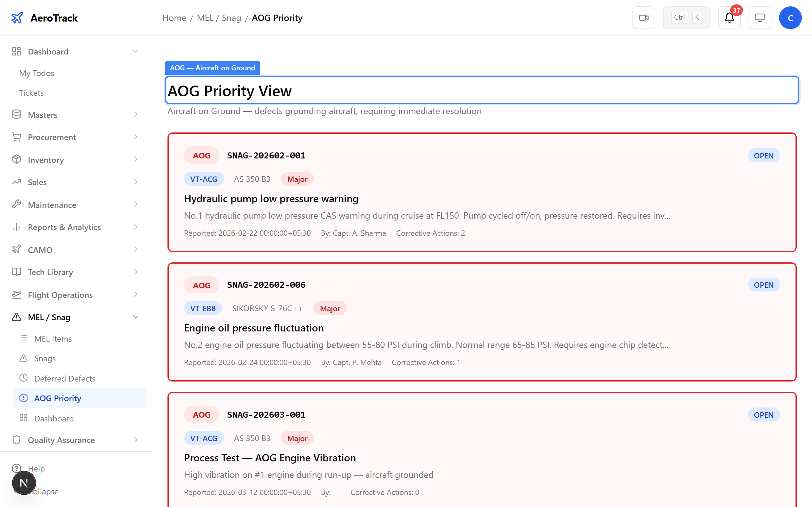Open snag SNAG-202602-006
The image size is (812, 507).
(266, 284)
